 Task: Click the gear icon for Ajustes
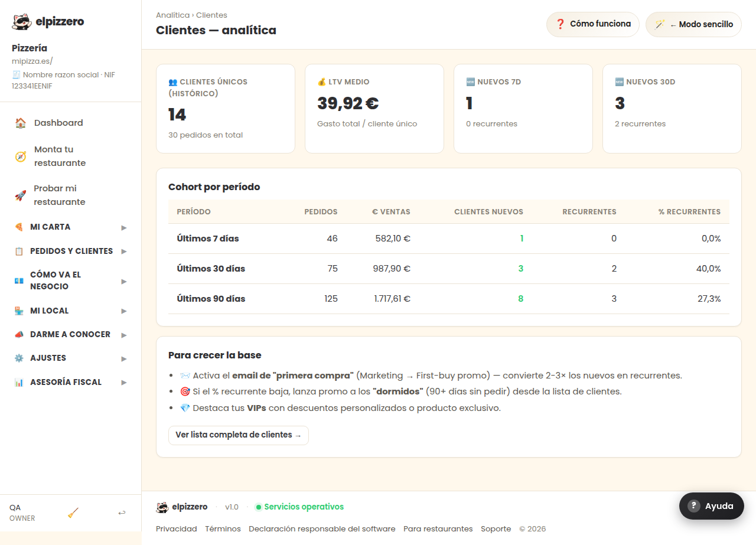pyautogui.click(x=19, y=358)
